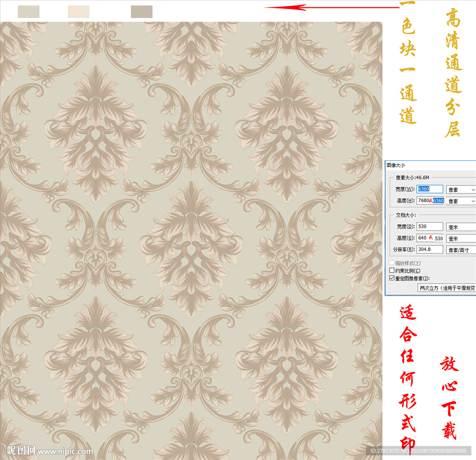Click the 图像大小 dialog title
This screenshot has height=460, width=476.
(x=396, y=165)
